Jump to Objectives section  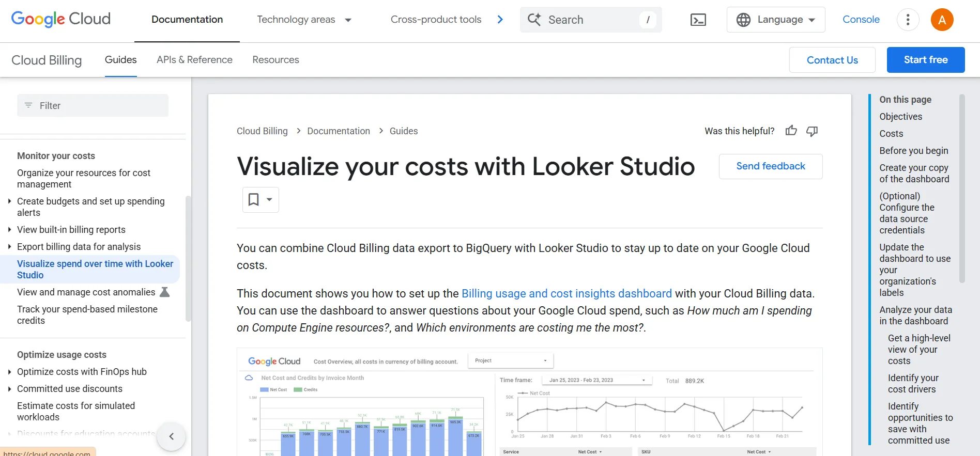[x=901, y=116]
